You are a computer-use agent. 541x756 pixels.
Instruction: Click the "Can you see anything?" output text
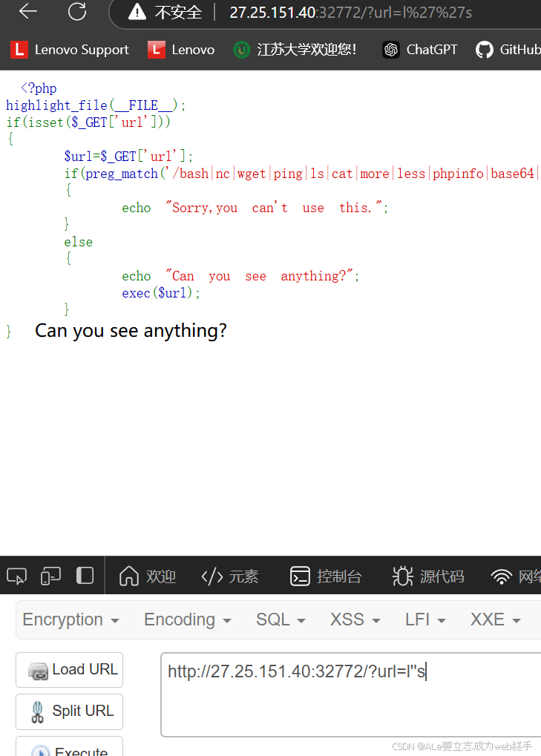[131, 331]
